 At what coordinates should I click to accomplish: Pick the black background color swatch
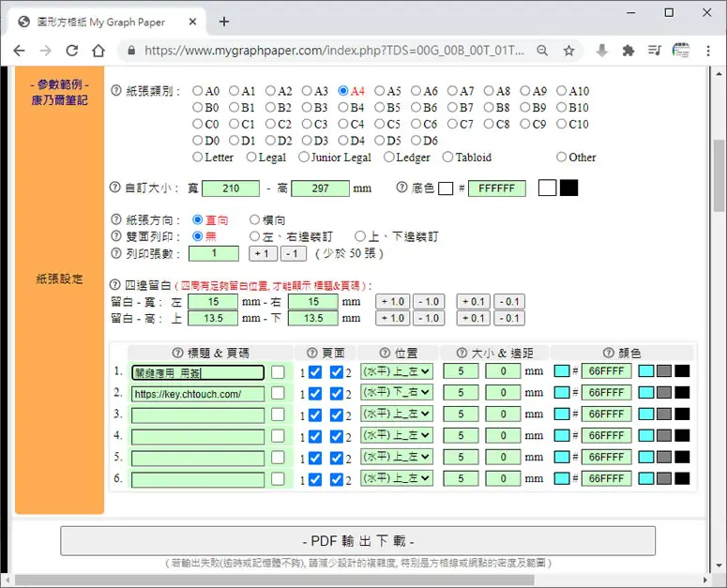[x=568, y=188]
